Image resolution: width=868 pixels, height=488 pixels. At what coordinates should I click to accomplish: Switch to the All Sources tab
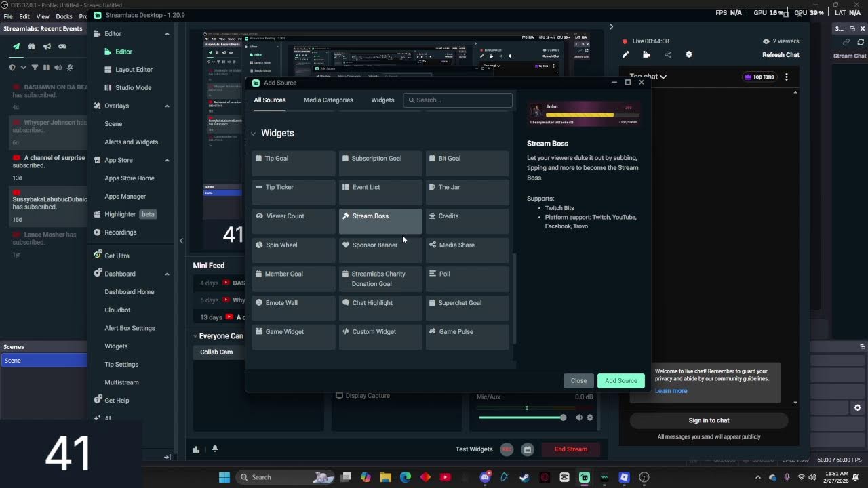pyautogui.click(x=270, y=100)
